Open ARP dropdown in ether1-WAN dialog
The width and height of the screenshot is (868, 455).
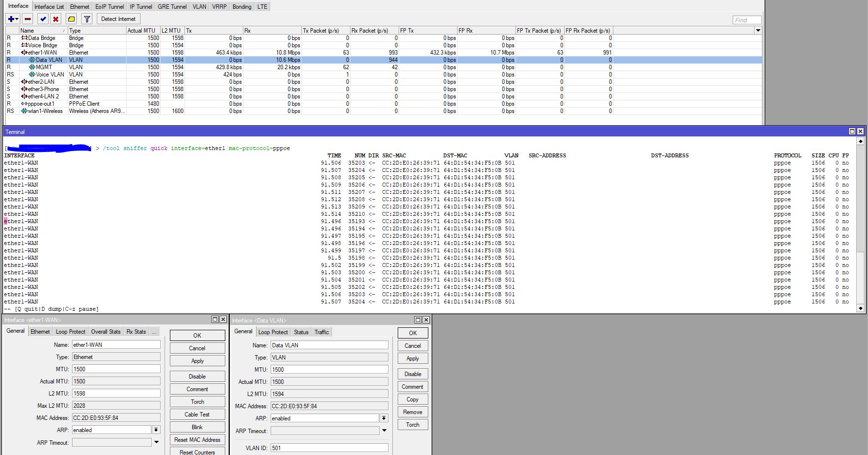(x=156, y=430)
